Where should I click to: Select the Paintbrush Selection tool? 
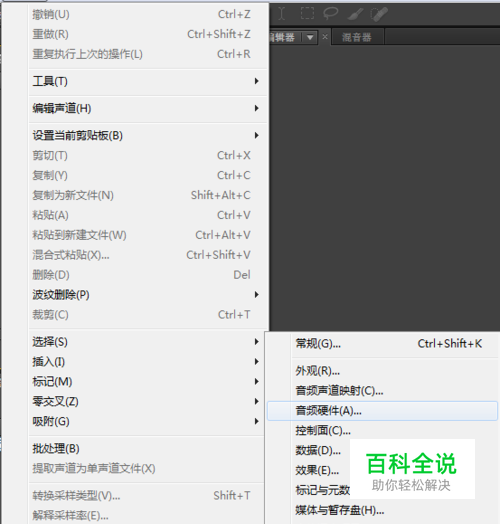coord(355,14)
